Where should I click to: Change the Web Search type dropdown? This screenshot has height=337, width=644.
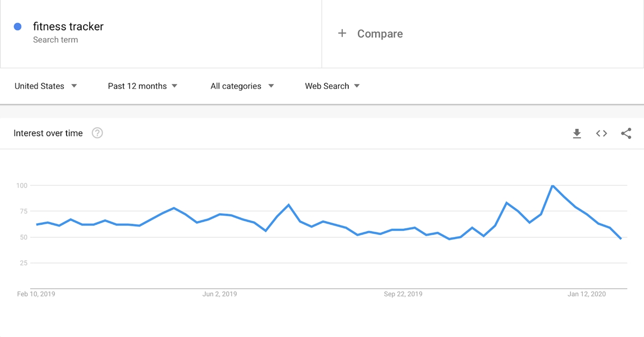coord(333,86)
